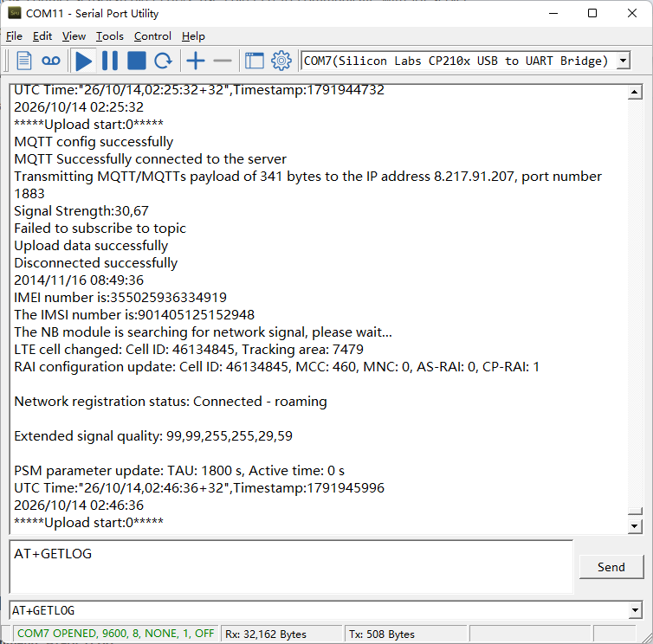Click the 'Transmitting MQTT/MQTTs payload' log line
The height and width of the screenshot is (644, 653).
307,185
